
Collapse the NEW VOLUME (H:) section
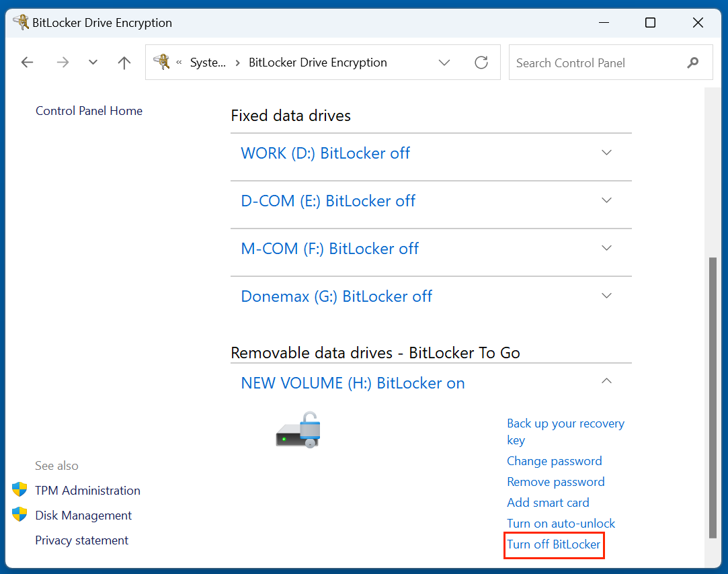606,380
